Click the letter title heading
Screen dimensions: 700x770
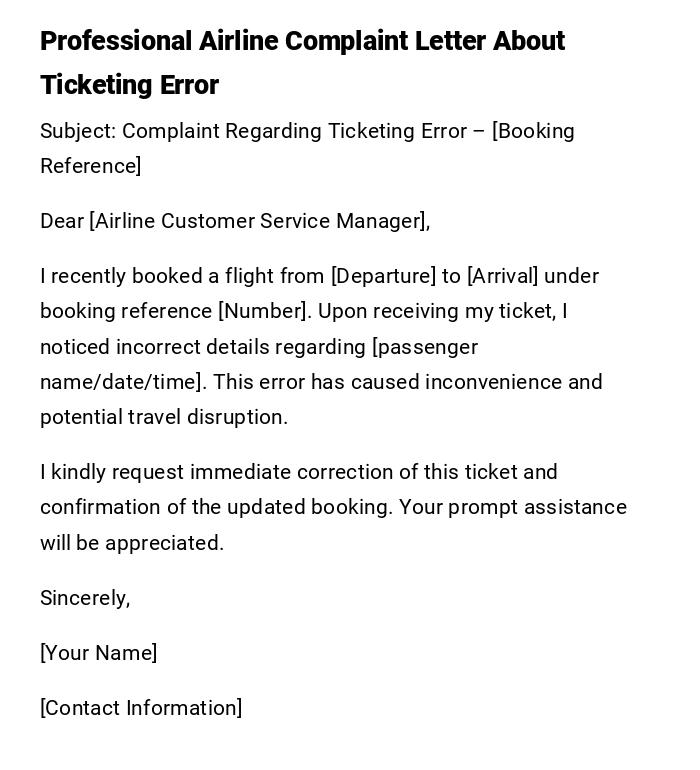pos(302,62)
